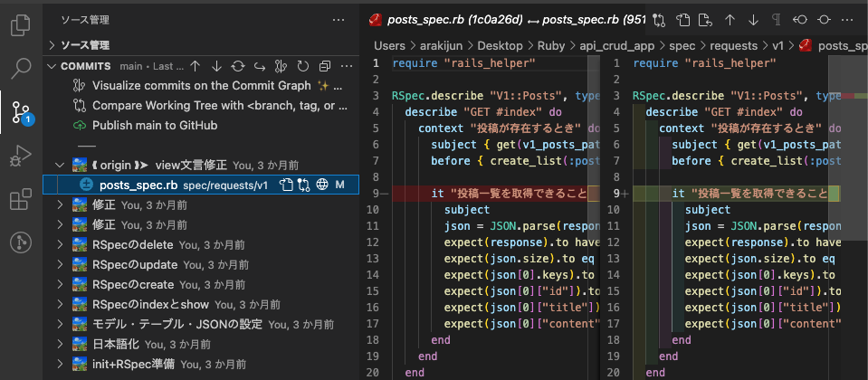Open COMMITS view more actions menu
This screenshot has height=380, width=868.
point(347,66)
